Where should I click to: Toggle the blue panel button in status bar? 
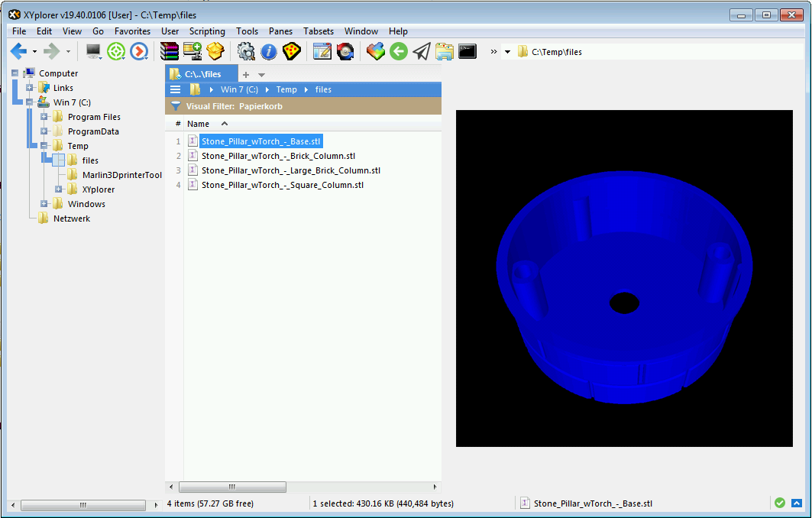point(796,503)
